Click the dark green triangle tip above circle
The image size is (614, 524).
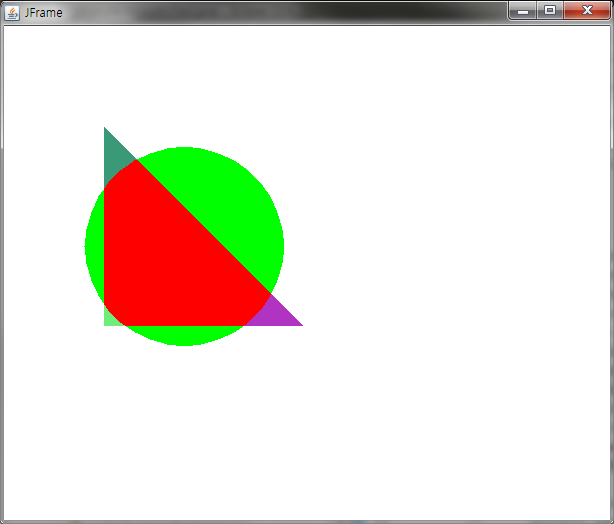114,155
